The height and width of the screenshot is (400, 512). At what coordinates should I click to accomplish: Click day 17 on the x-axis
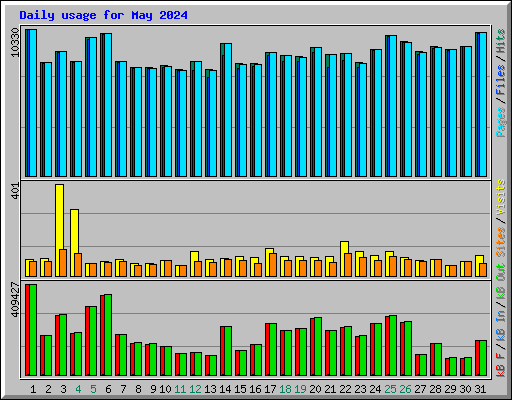pyautogui.click(x=270, y=389)
